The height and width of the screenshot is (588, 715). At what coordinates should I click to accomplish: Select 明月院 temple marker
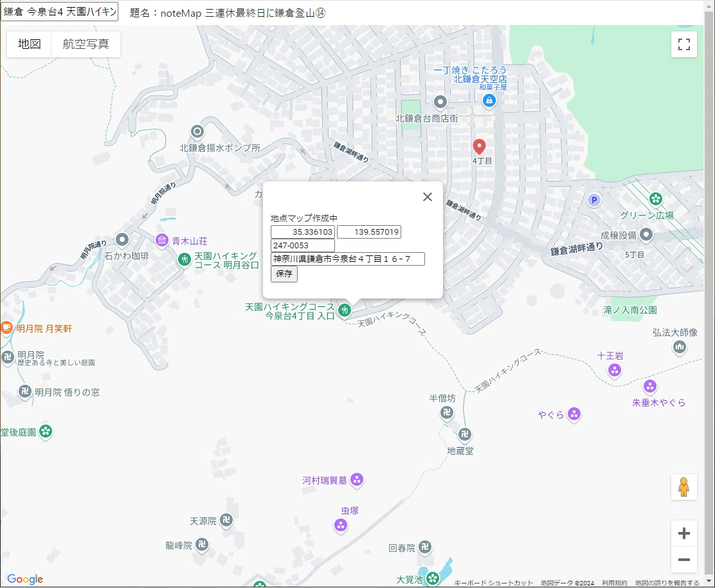(7, 357)
